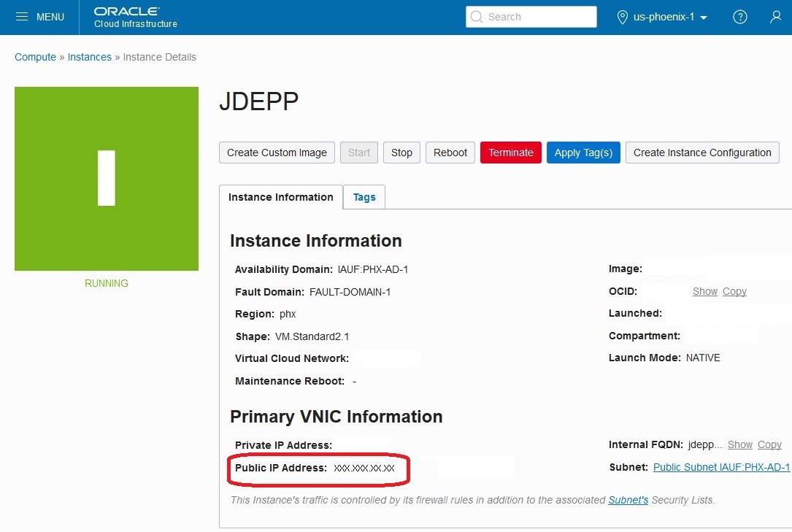Click the Oracle Cloud Infrastructure logo
The image size is (792, 532).
[x=135, y=18]
